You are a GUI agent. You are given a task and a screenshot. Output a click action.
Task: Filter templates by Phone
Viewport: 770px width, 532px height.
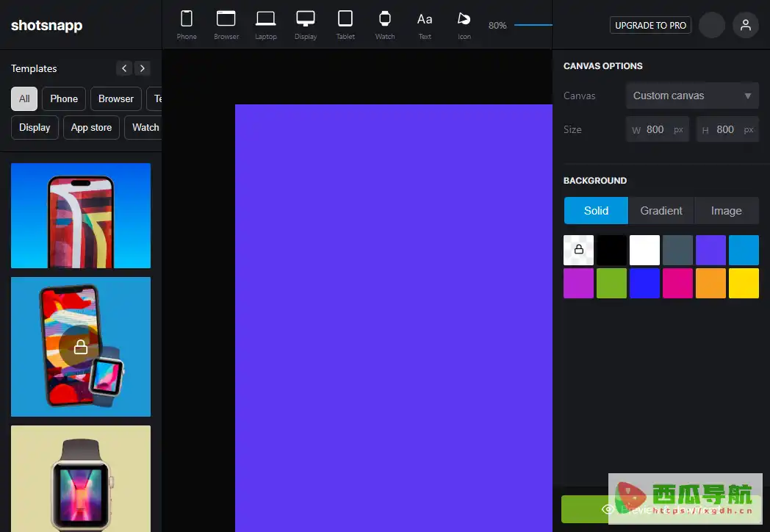(x=64, y=98)
